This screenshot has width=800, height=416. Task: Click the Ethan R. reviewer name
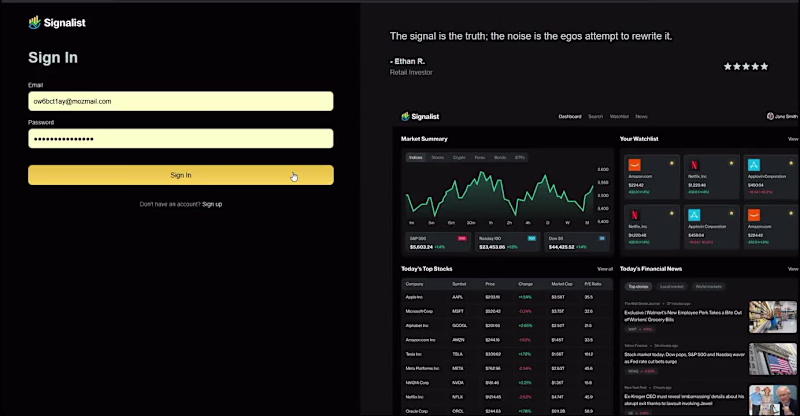408,61
